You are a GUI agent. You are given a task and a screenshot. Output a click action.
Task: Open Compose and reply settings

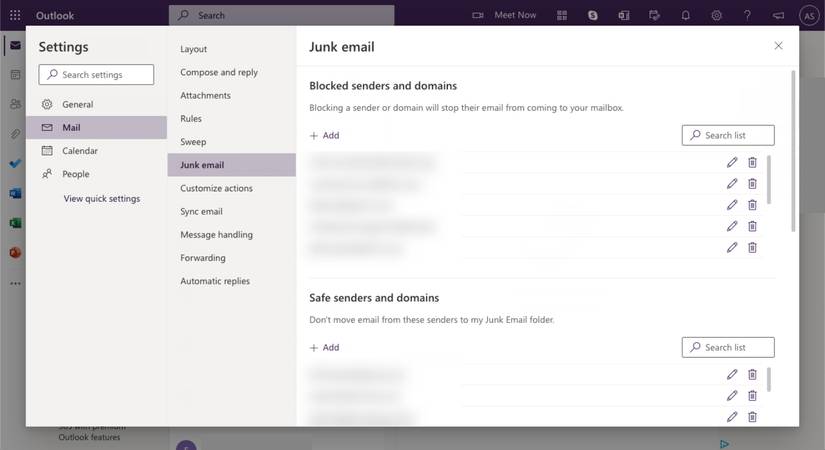(232, 72)
